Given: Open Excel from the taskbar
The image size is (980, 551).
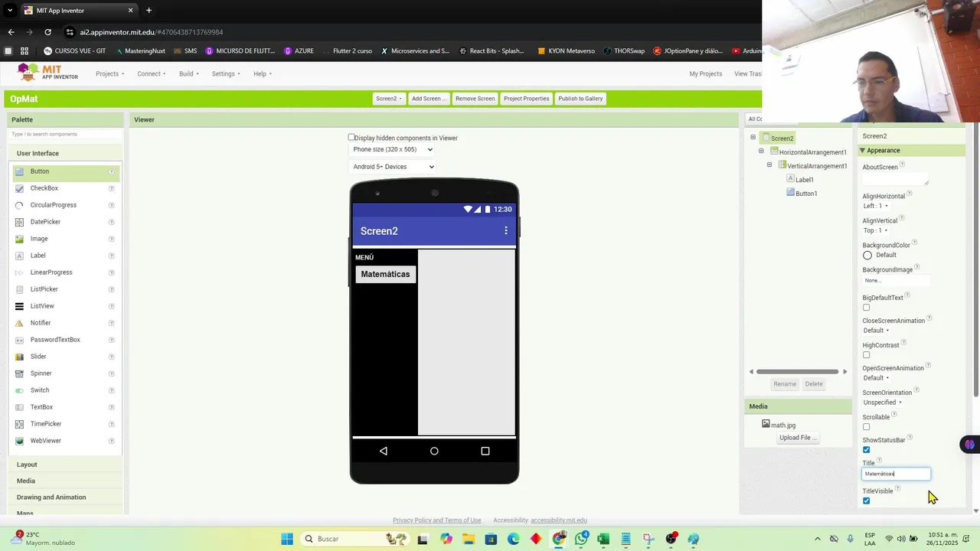Looking at the screenshot, I should (x=603, y=539).
